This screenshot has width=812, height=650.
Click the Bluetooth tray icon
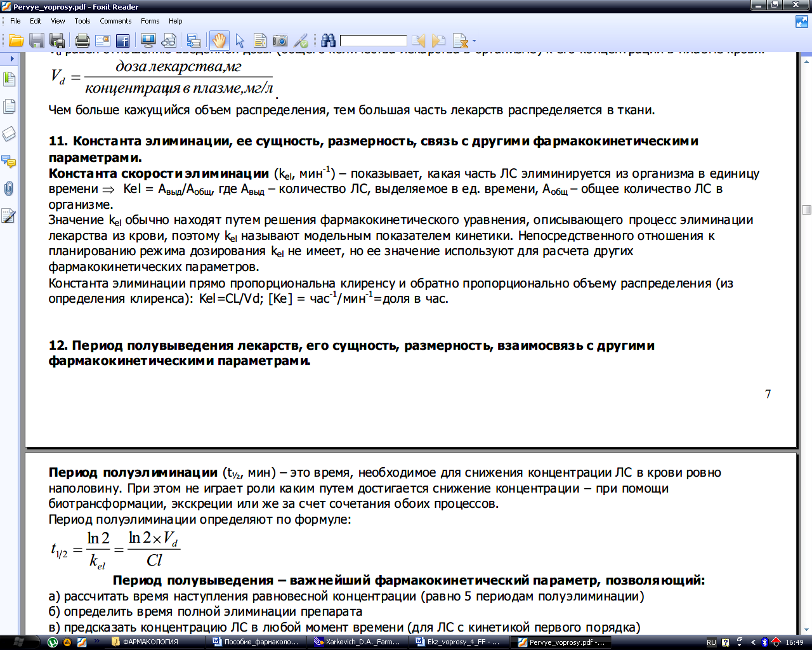tap(764, 642)
